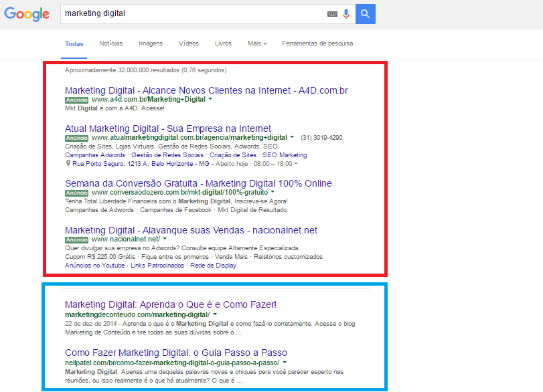Expand opening hours 08:00 – 18:00 arrow
Screen dimensions: 543x392
coord(296,163)
